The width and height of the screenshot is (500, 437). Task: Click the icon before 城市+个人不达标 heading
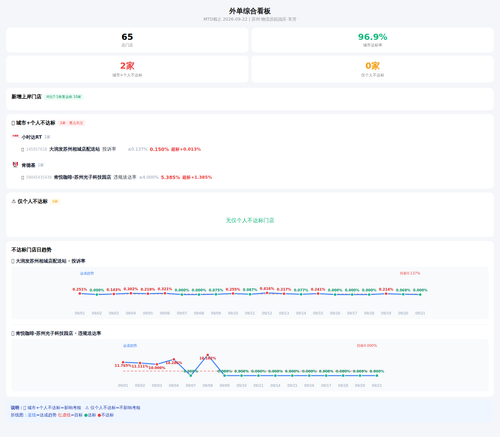(13, 123)
